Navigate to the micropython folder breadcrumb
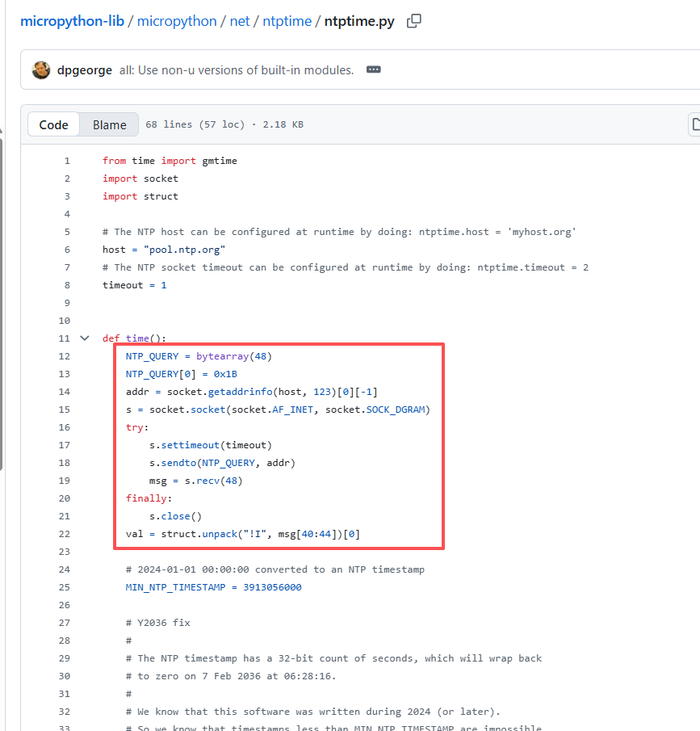This screenshot has height=731, width=700. tap(177, 21)
